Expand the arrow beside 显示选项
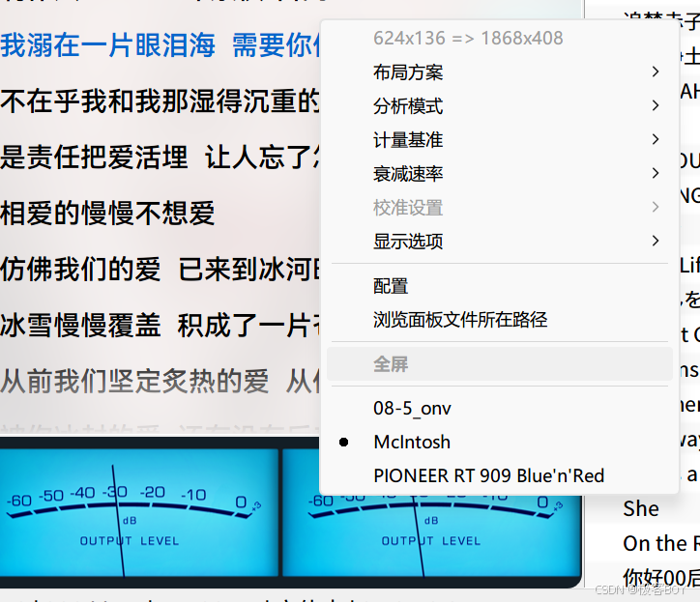This screenshot has width=700, height=602. 655,241
